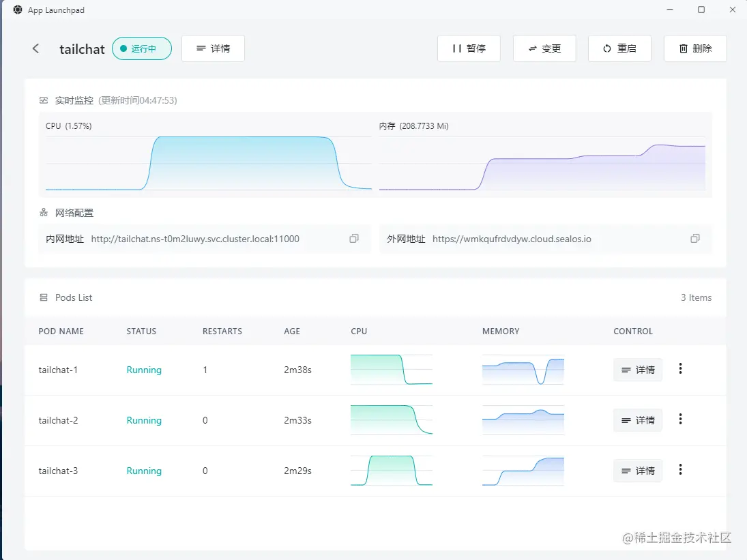Click the Pods List section icon
This screenshot has height=560, width=747.
click(44, 297)
